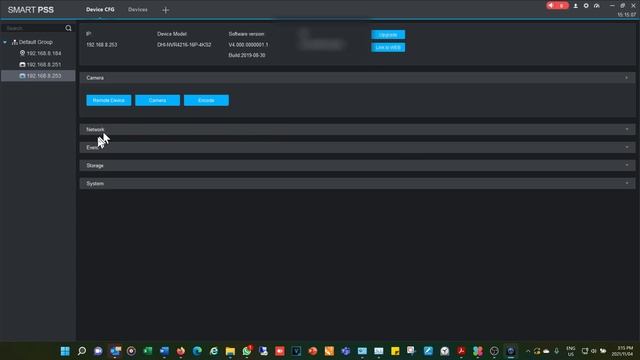Show hidden system tray icons

click(x=528, y=351)
